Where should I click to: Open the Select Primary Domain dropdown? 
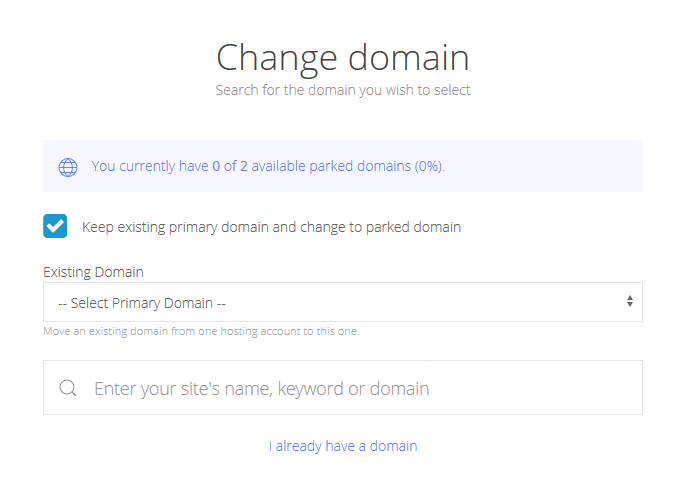(342, 302)
